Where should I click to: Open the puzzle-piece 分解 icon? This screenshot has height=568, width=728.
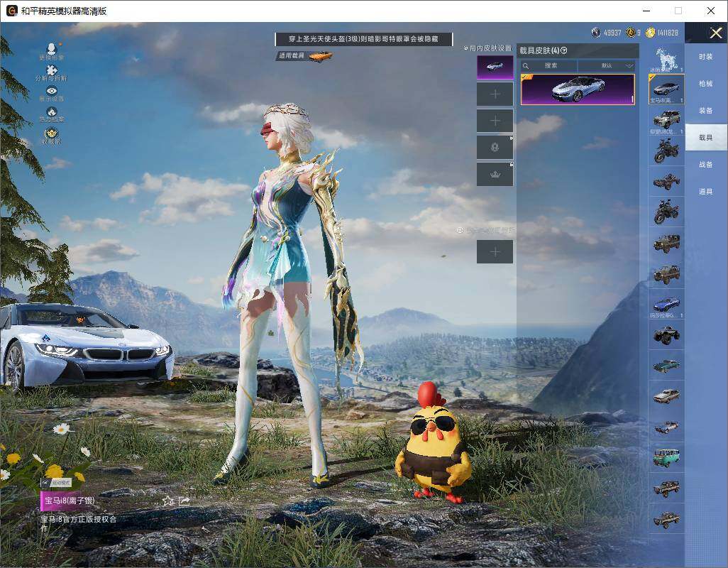click(52, 70)
